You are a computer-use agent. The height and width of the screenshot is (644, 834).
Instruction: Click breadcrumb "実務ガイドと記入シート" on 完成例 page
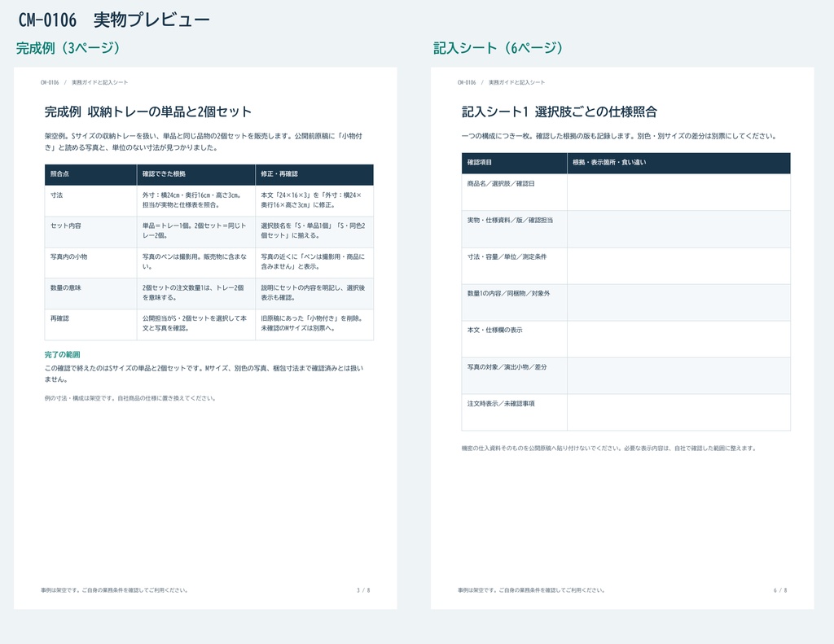[x=99, y=82]
